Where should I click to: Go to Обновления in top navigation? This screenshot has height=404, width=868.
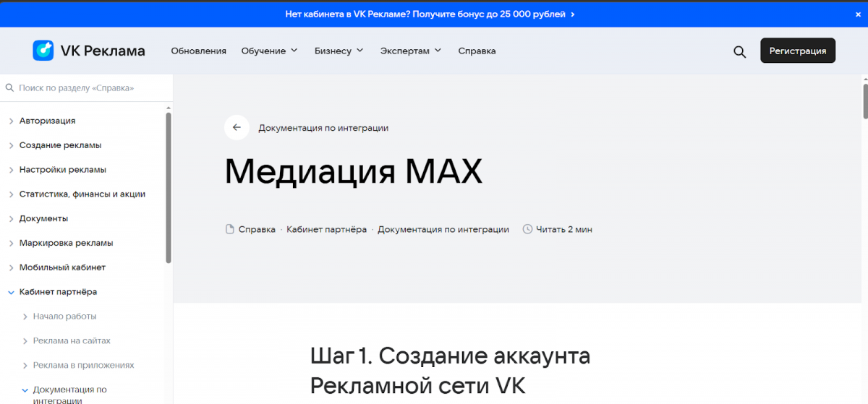[x=198, y=51]
